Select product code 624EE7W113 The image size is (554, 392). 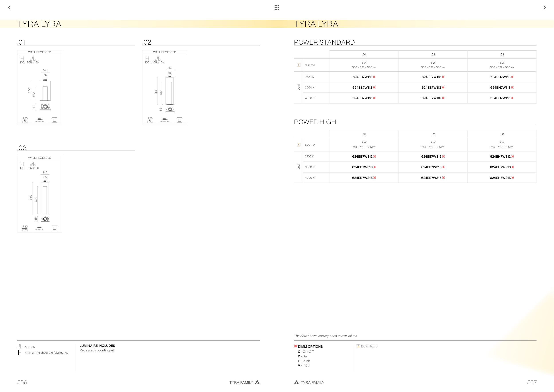431,88
